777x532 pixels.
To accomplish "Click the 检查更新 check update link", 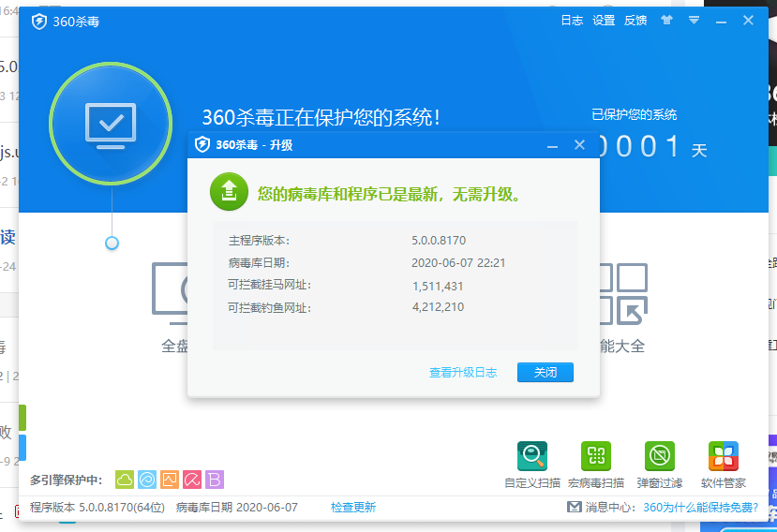I will point(353,508).
